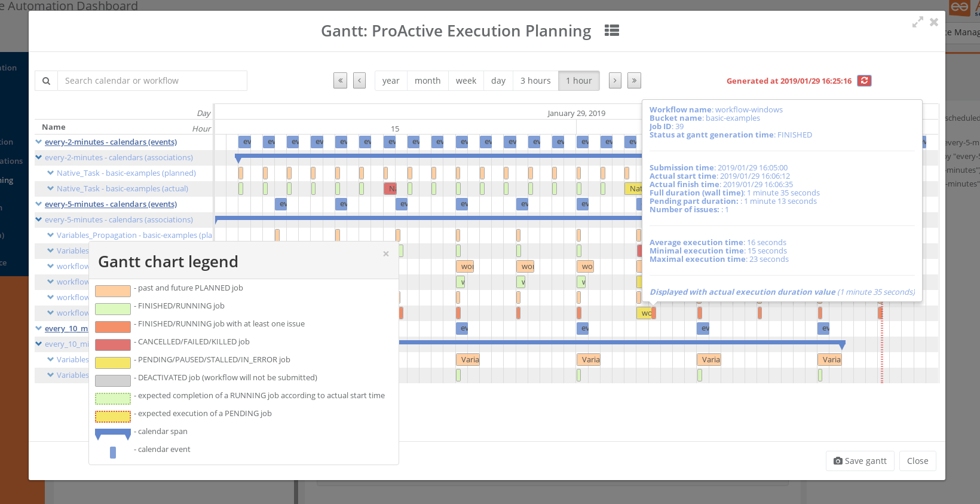Collapse the every_10_mi associations row
This screenshot has height=504, width=980.
coord(39,344)
